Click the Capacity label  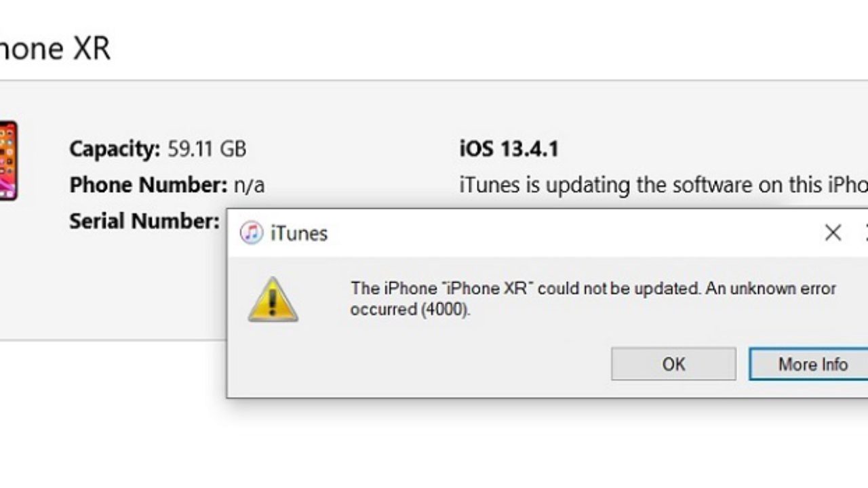tap(114, 148)
